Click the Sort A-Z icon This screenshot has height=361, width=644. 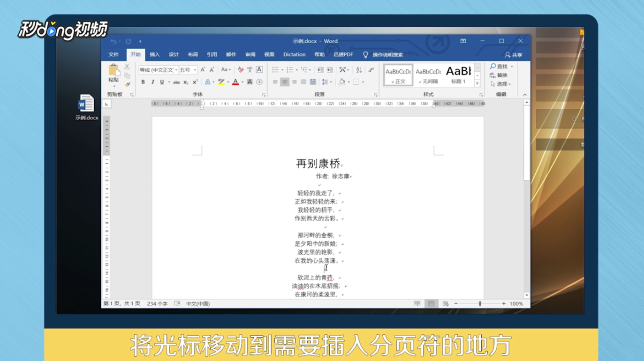click(x=359, y=70)
